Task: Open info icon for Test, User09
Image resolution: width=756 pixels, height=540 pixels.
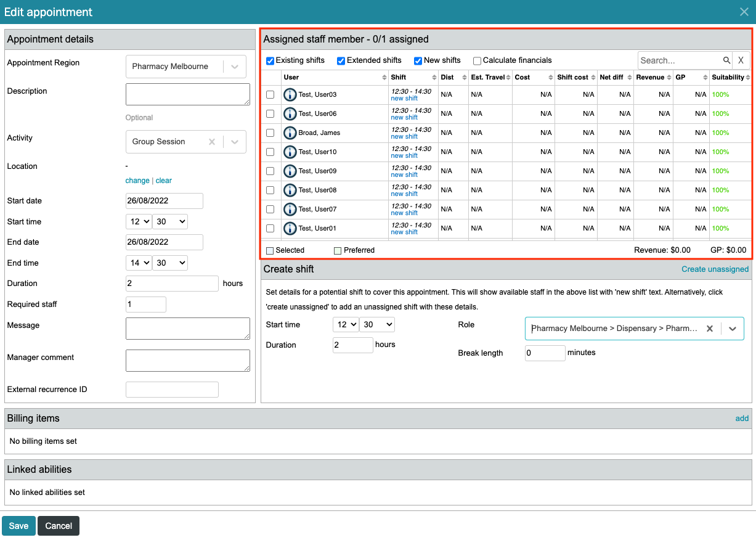Action: coord(290,171)
